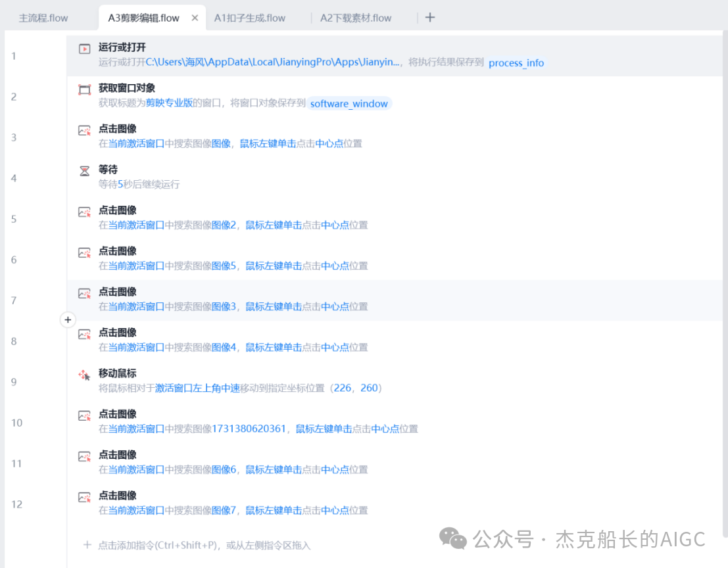Click the + button to add a new flow tab
Viewport: 728px width, 568px height.
tap(430, 18)
